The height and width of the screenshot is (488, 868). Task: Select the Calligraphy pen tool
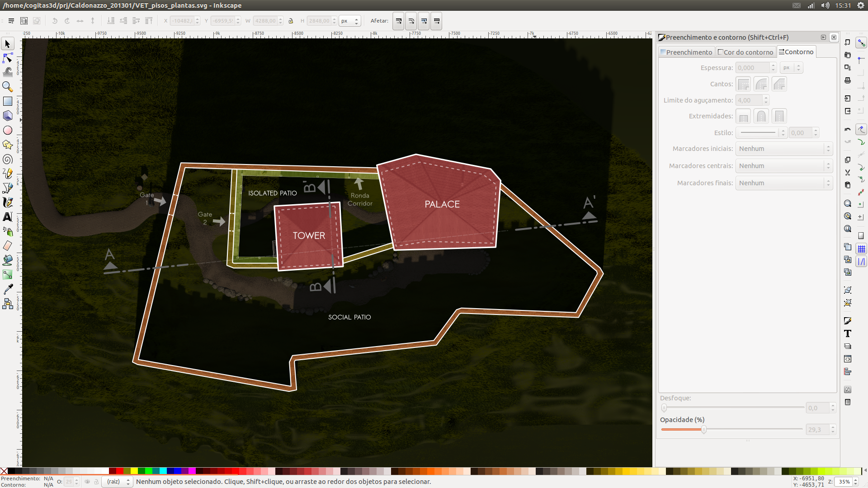tap(8, 202)
